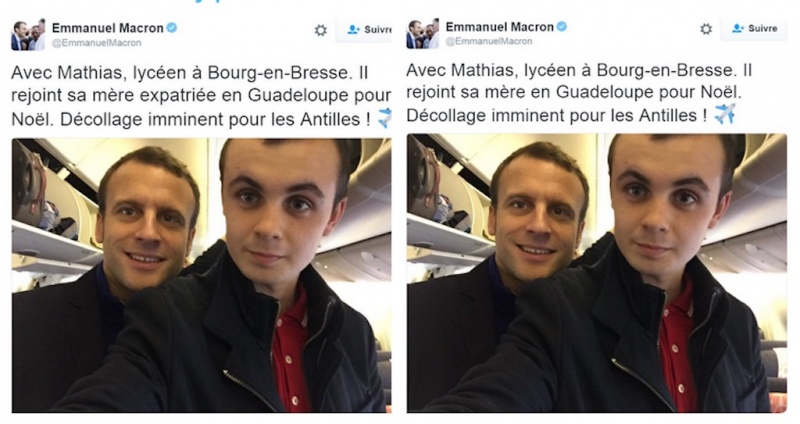800x424 pixels.
Task: Open the gear settings icon in right tweet
Action: click(x=706, y=29)
